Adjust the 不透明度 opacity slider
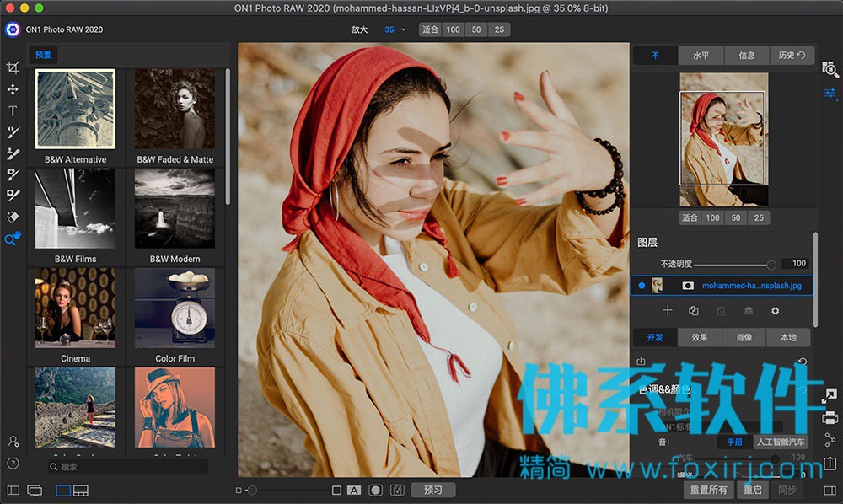Viewport: 843px width, 504px height. coord(734,265)
